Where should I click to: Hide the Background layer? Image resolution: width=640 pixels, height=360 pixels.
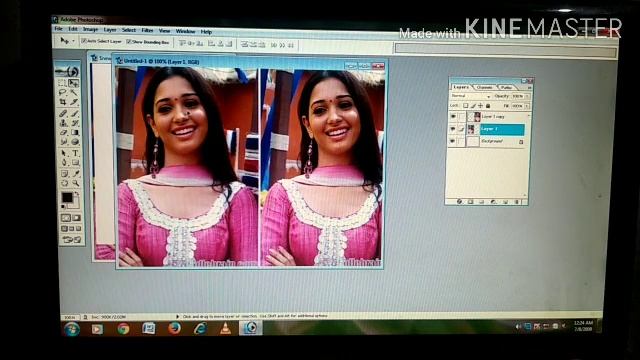[x=453, y=141]
